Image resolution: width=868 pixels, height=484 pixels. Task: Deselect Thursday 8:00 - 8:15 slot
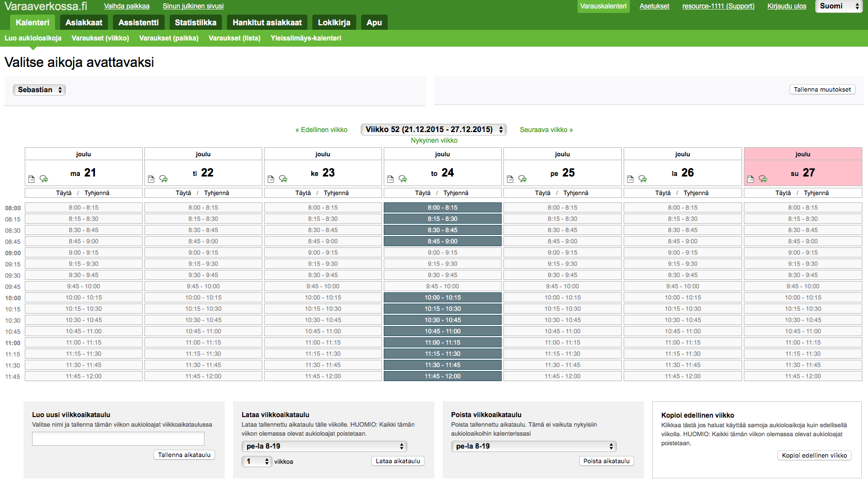coord(443,207)
